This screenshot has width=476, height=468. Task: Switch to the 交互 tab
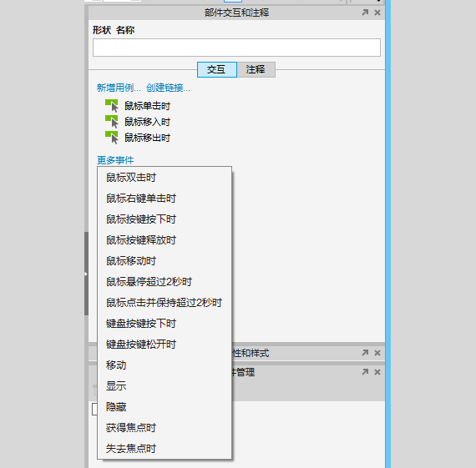pyautogui.click(x=217, y=69)
